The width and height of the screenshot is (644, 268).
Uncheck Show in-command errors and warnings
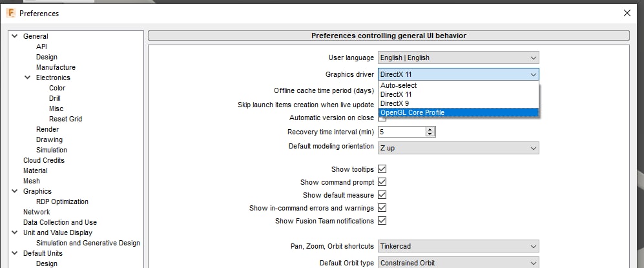coord(382,208)
